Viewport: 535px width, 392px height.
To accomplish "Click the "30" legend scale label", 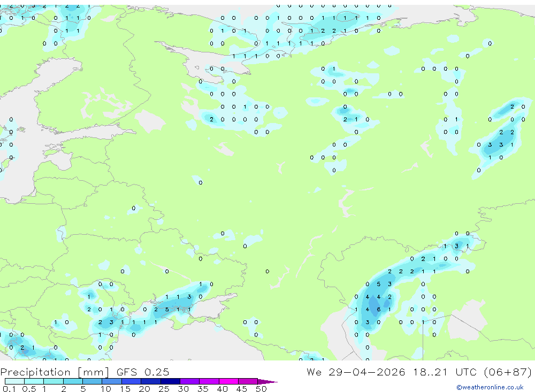I will [x=183, y=389].
